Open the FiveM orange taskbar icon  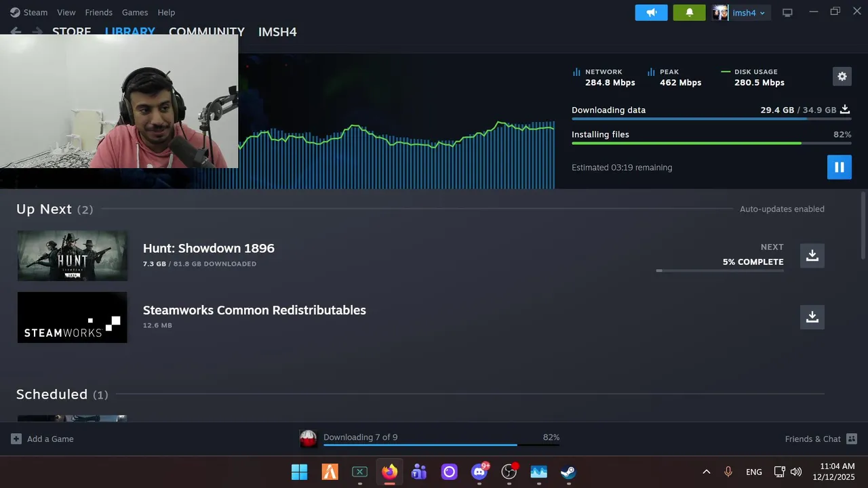(x=330, y=472)
